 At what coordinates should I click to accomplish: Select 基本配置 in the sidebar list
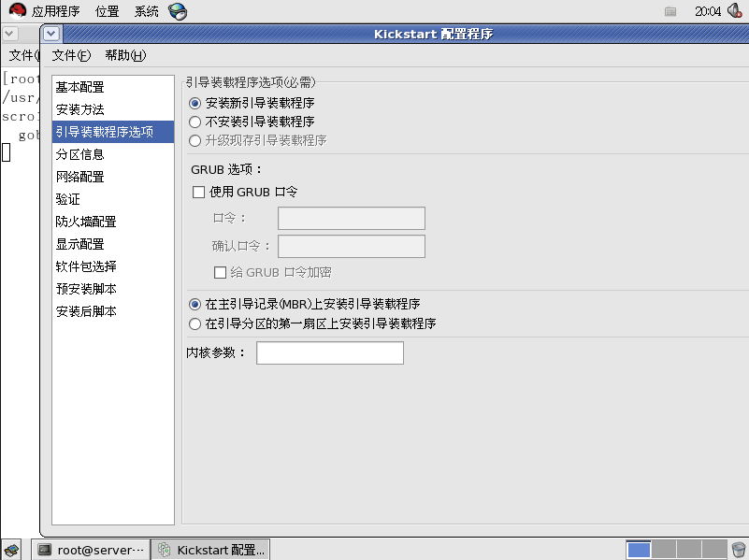pyautogui.click(x=113, y=87)
